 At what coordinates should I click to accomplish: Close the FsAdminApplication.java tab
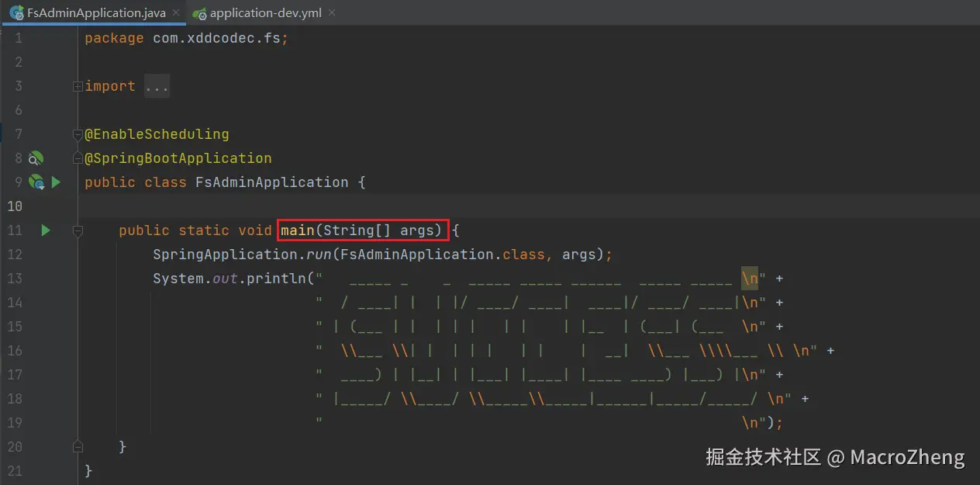(x=176, y=13)
